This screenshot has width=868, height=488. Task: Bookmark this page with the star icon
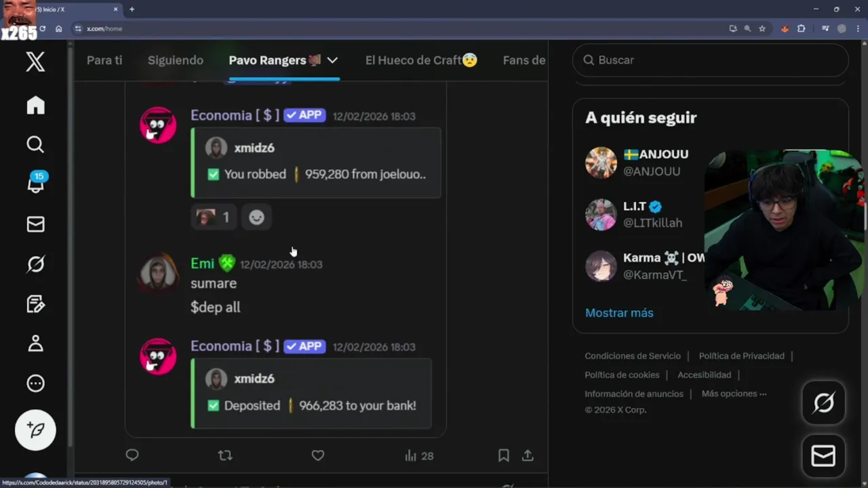click(762, 28)
